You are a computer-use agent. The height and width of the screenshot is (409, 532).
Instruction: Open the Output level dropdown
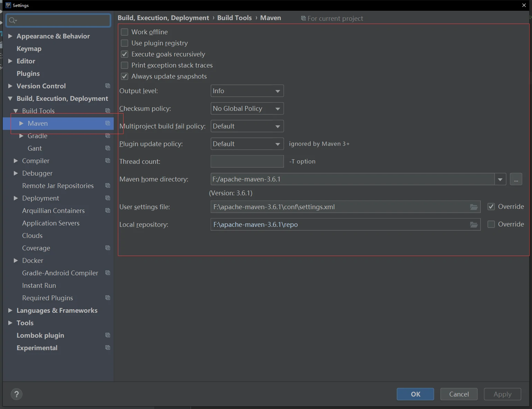pyautogui.click(x=247, y=91)
